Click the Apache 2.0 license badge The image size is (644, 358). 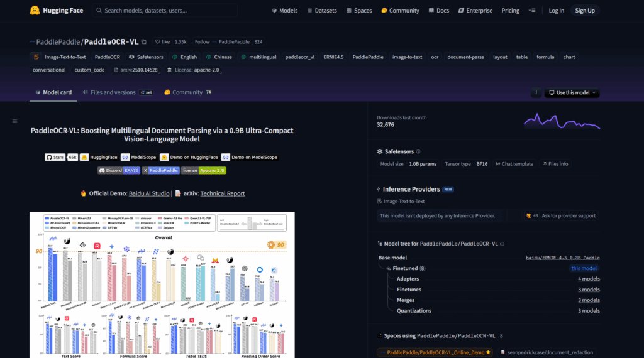click(204, 171)
